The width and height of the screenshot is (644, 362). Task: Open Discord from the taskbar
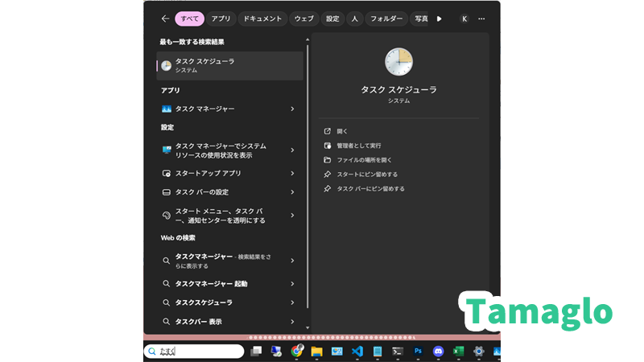coord(438,352)
